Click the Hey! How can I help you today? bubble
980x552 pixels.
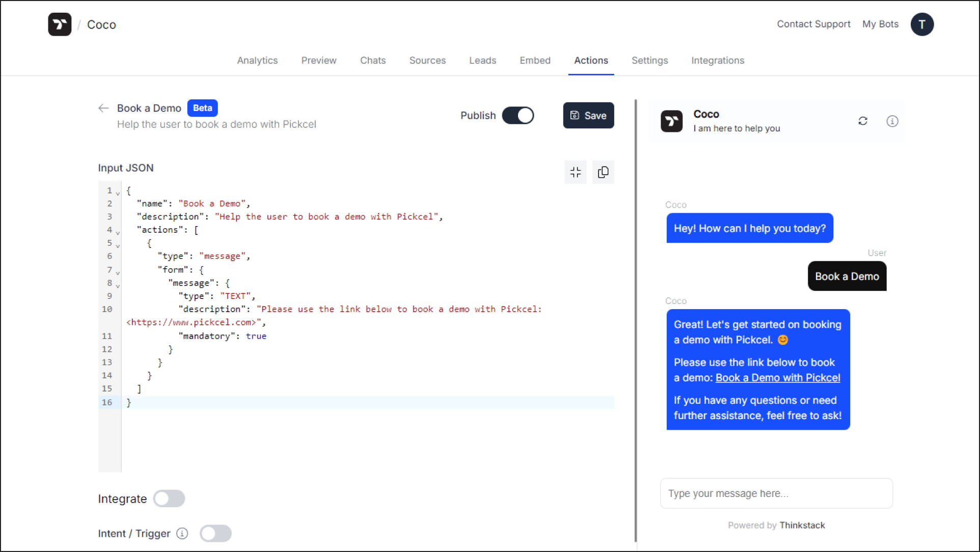point(750,228)
